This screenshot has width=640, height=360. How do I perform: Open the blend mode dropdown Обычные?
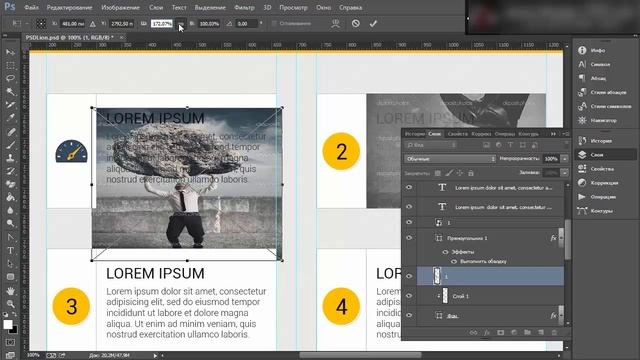pos(450,158)
